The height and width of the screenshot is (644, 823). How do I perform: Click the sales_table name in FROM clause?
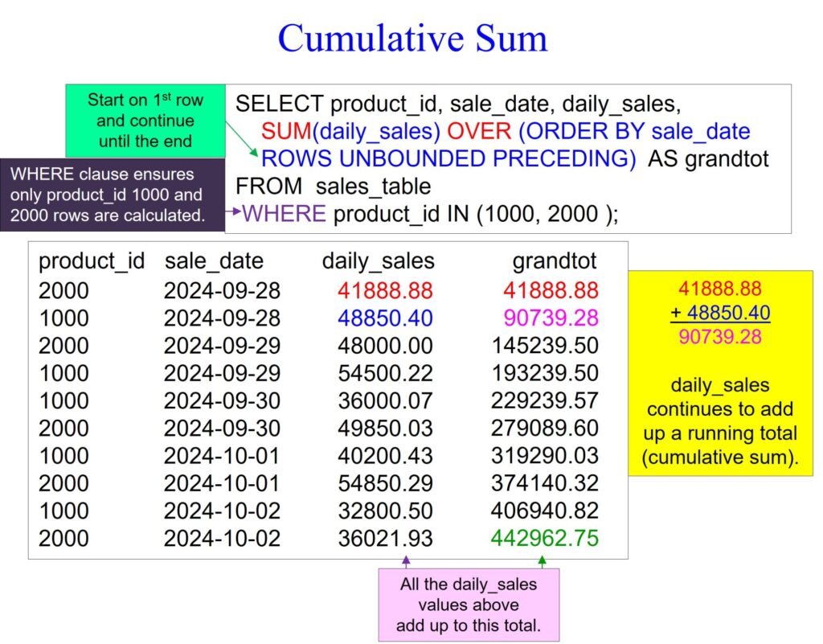(373, 187)
